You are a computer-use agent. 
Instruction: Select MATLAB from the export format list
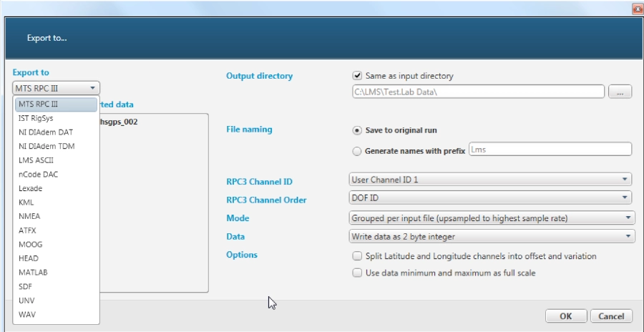(x=34, y=272)
